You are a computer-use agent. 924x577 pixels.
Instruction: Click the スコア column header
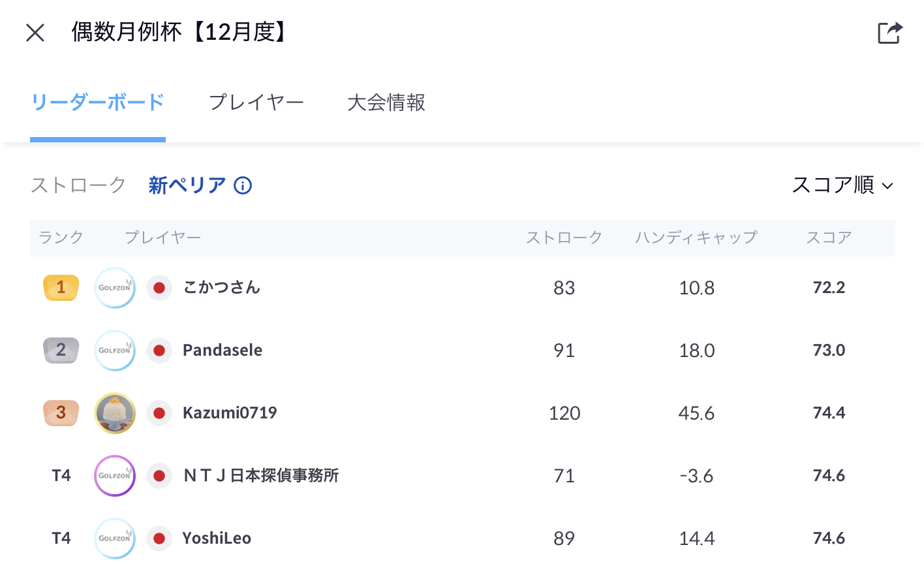tap(829, 238)
